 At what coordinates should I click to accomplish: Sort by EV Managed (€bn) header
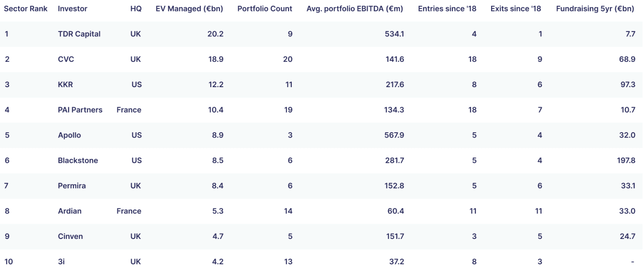tap(190, 9)
